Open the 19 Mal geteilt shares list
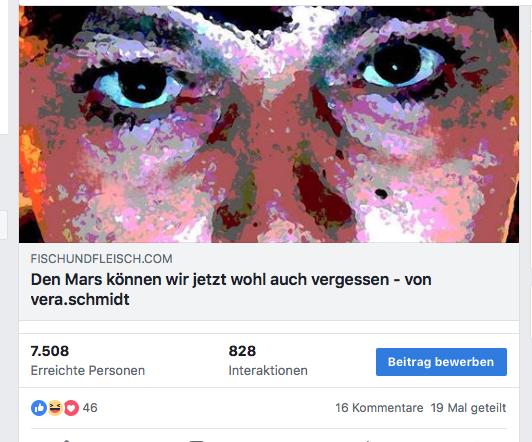This screenshot has width=532, height=442. point(468,408)
